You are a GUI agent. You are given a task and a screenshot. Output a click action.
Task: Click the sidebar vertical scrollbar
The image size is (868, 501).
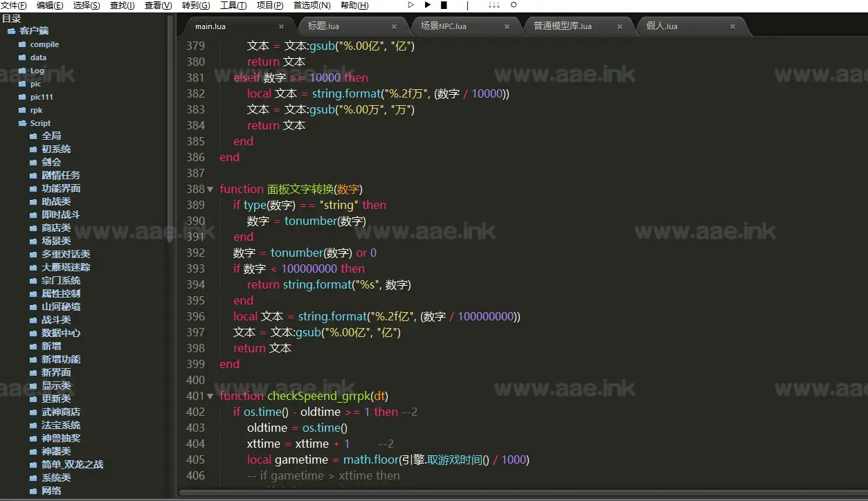point(171,129)
